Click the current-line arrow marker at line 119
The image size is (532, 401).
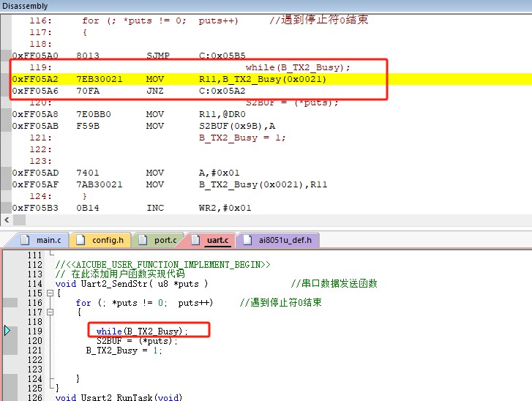7,331
